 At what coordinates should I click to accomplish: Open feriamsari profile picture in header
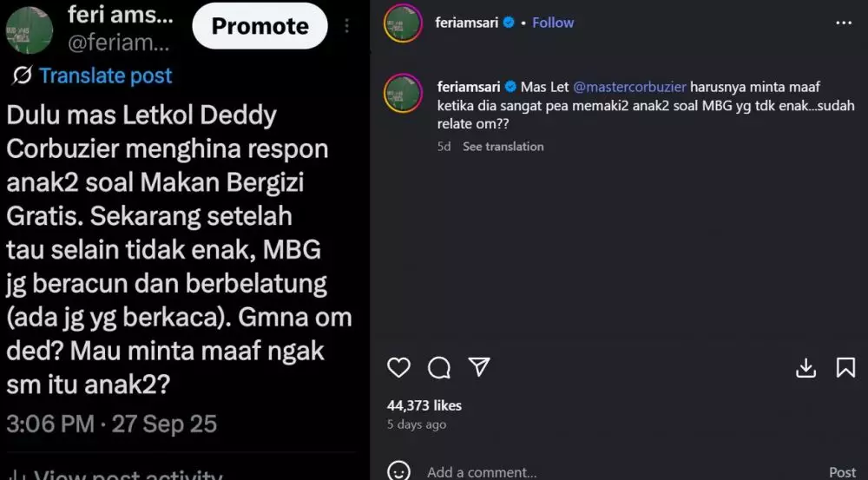click(403, 23)
